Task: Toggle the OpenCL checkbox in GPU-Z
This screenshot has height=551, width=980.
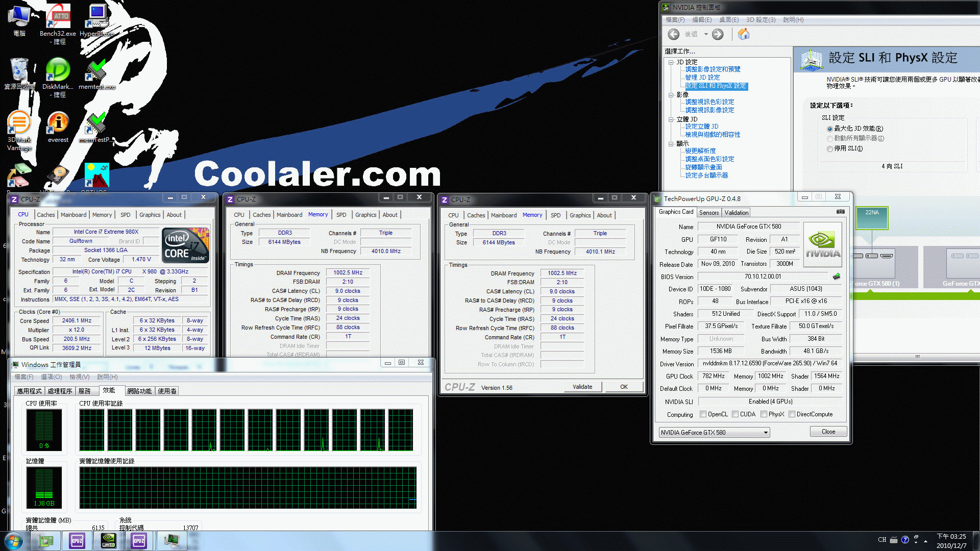Action: click(703, 414)
